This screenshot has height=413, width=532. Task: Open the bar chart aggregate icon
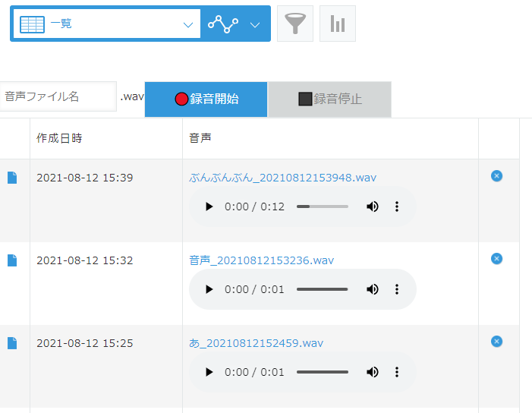338,24
